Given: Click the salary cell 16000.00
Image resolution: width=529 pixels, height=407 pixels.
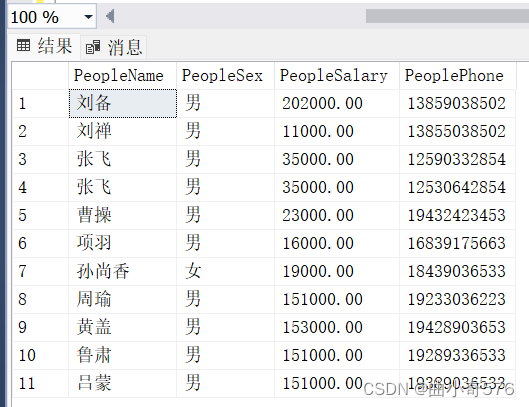Looking at the screenshot, I should pos(337,244).
